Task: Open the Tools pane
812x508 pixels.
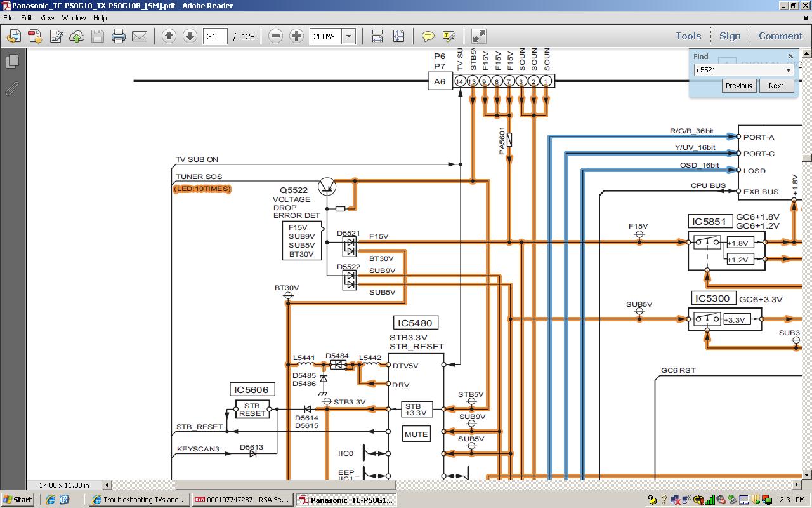Action: (688, 36)
